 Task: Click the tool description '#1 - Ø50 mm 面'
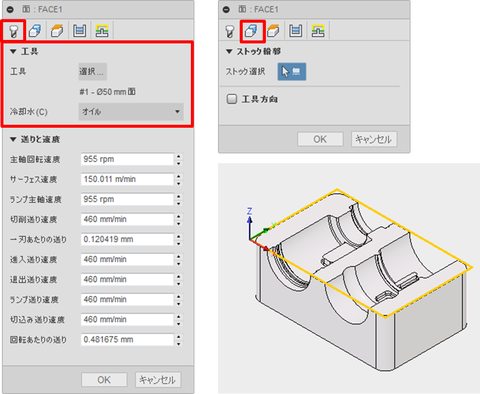107,92
